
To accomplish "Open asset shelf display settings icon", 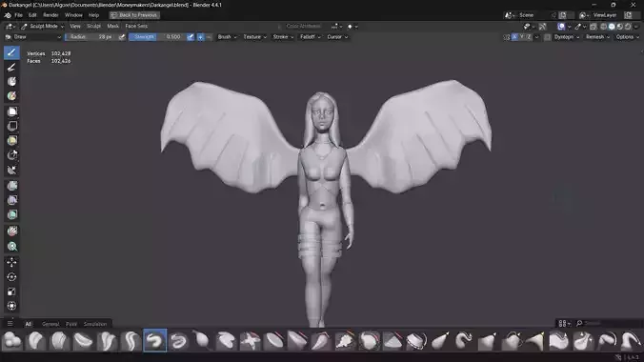I will 564,323.
